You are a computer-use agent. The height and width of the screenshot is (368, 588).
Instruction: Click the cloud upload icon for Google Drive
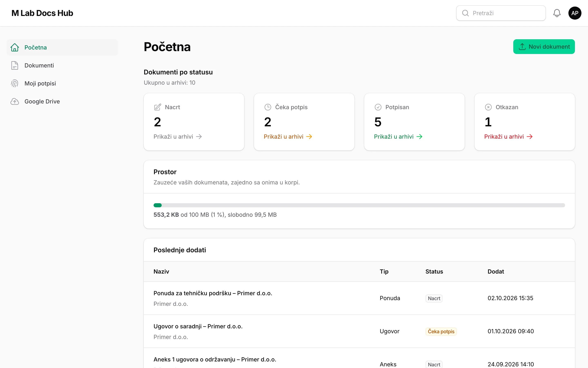coord(14,101)
